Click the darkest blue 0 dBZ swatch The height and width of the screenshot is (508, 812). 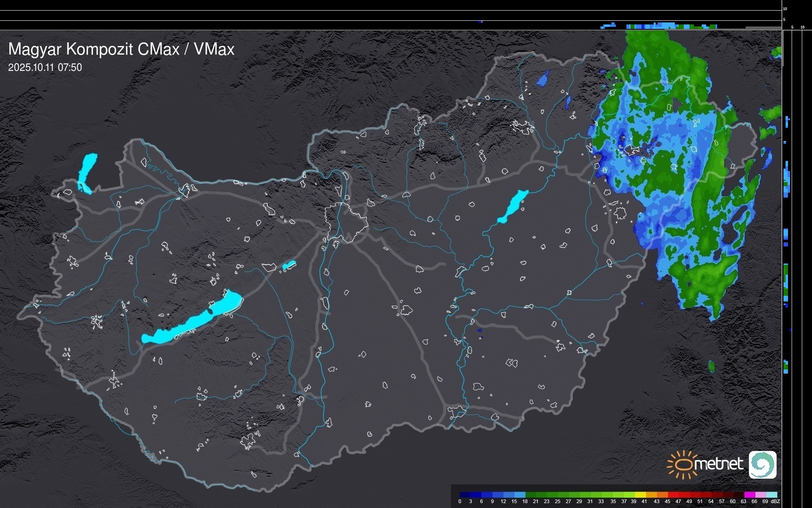coord(465,495)
